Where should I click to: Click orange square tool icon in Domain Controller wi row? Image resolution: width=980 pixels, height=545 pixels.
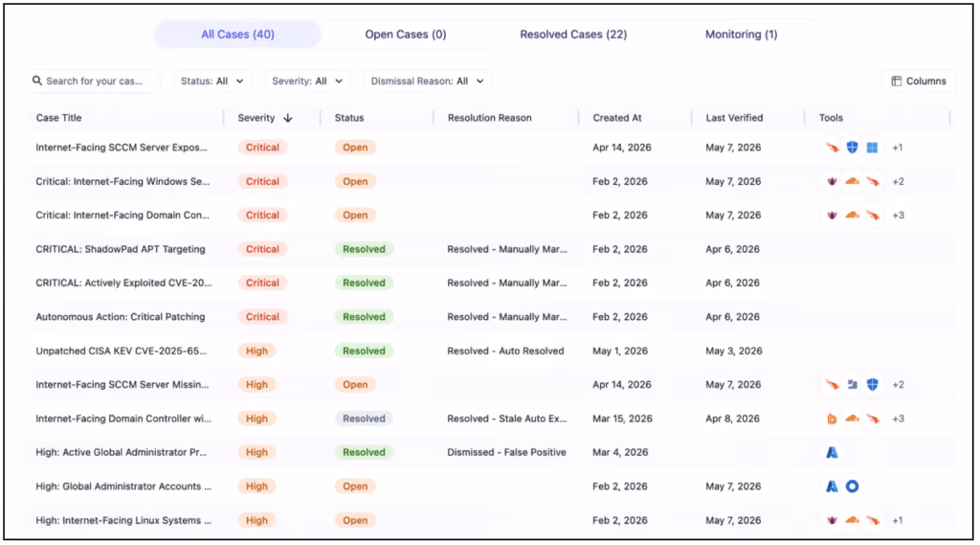pyautogui.click(x=832, y=419)
